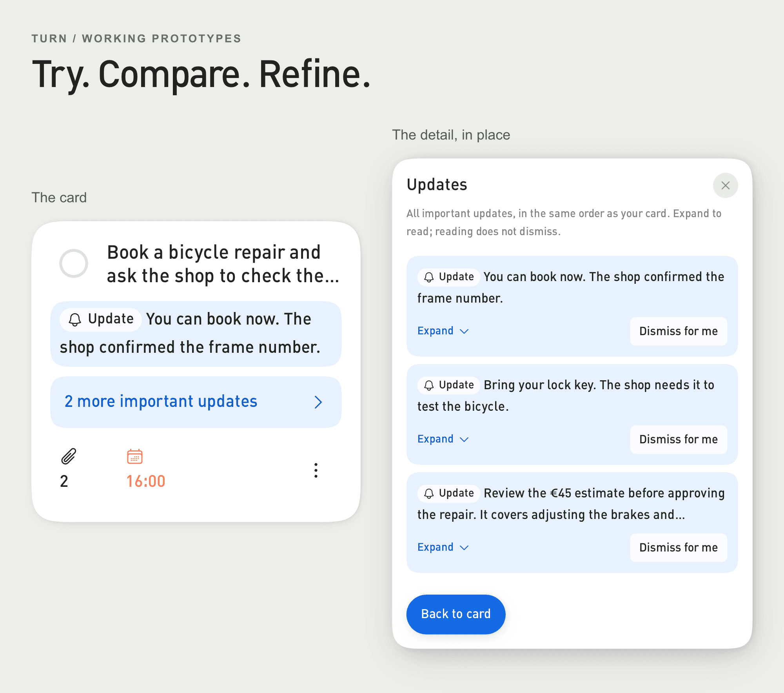Click the 16:00 due time
The image size is (784, 693).
tap(146, 481)
